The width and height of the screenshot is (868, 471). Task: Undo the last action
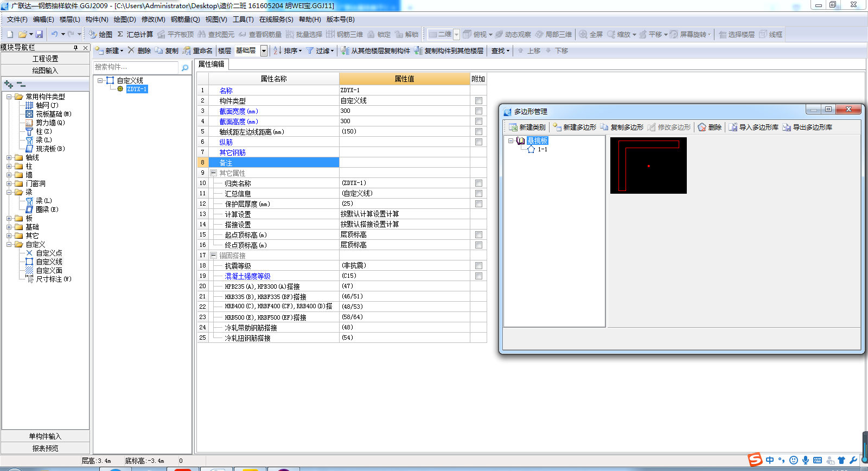click(54, 34)
